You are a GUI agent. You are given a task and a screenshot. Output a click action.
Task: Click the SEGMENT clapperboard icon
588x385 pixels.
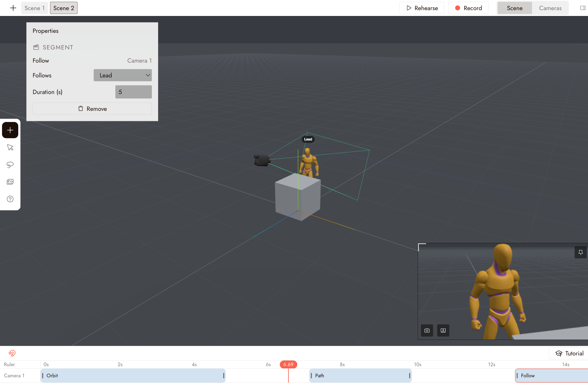pos(36,47)
